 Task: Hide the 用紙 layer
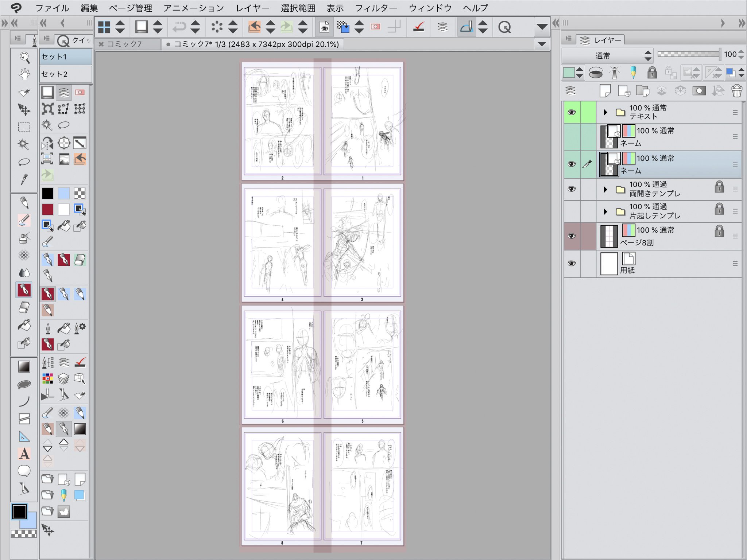click(x=572, y=264)
